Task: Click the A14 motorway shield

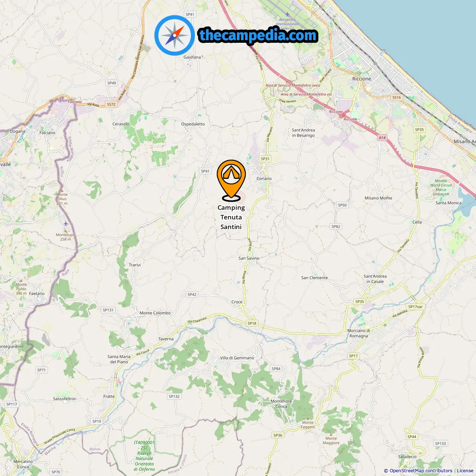Action: point(382,138)
